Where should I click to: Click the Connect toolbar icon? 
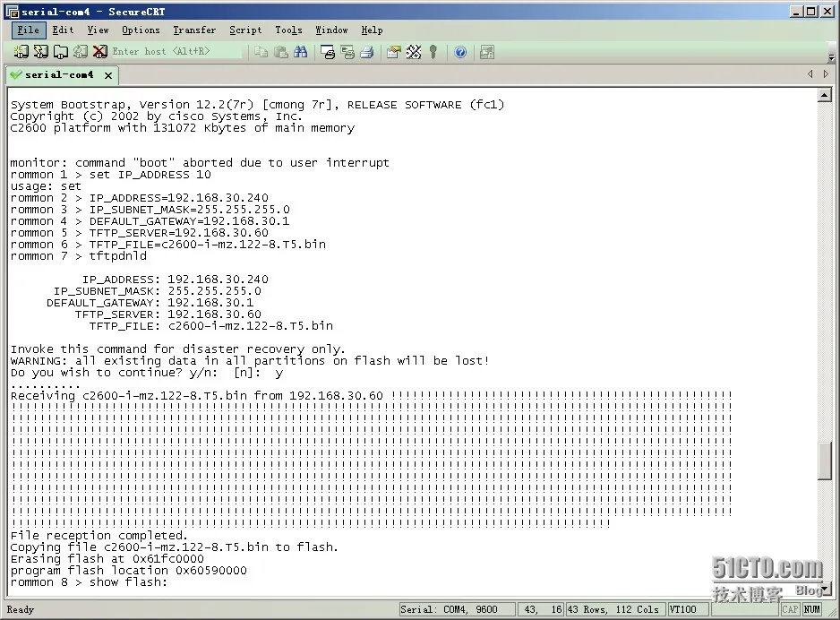21,51
